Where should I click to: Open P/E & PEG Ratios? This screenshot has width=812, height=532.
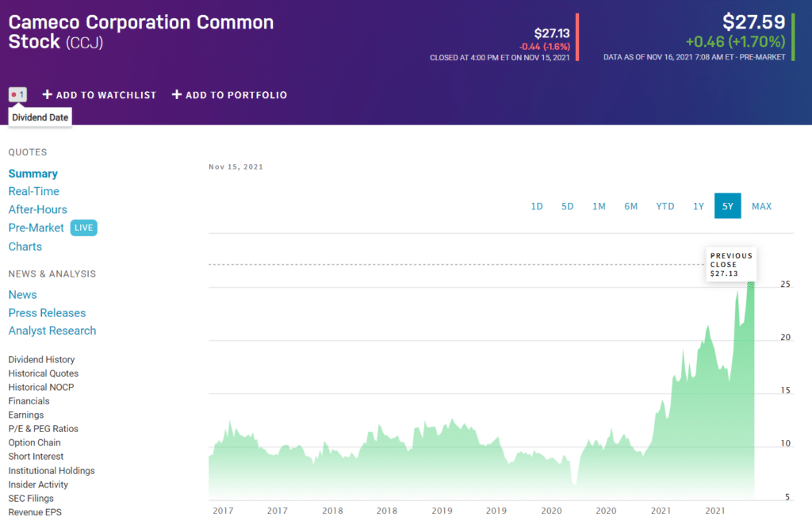[x=43, y=429]
